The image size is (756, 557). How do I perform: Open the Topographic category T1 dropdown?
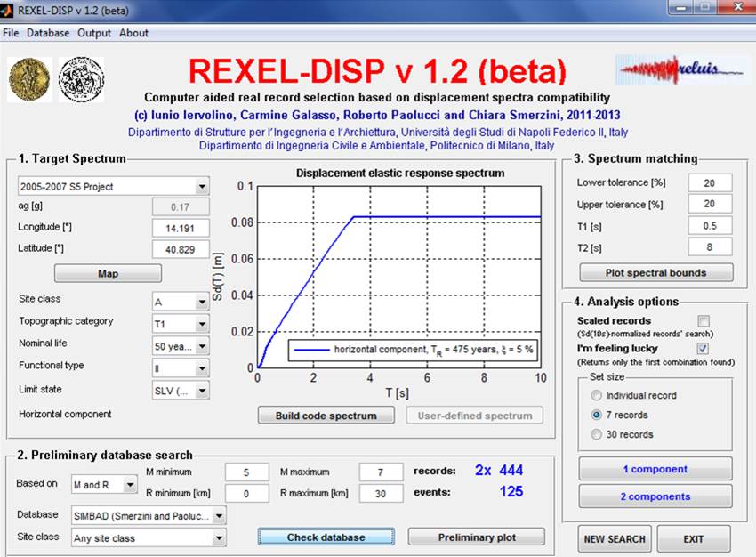click(x=203, y=324)
